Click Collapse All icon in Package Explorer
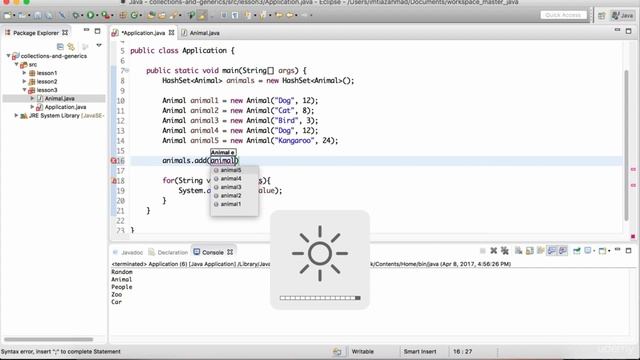640x360 pixels. pyautogui.click(x=60, y=46)
